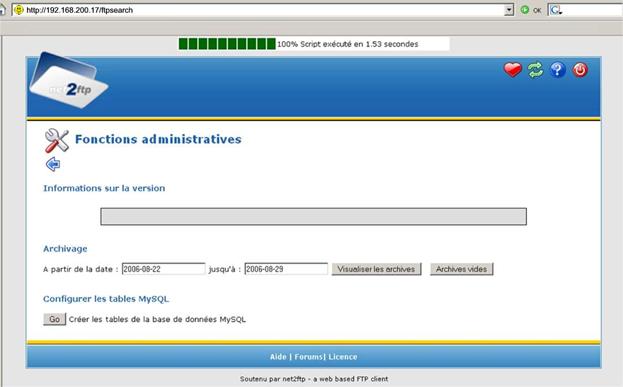Image resolution: width=623 pixels, height=387 pixels.
Task: Click the net2ftp logo
Action: pos(68,81)
